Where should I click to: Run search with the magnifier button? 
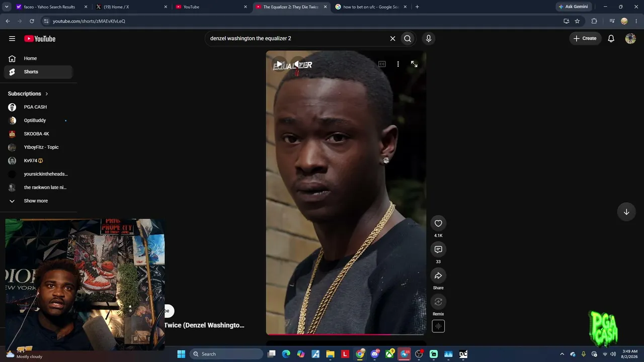(x=408, y=38)
